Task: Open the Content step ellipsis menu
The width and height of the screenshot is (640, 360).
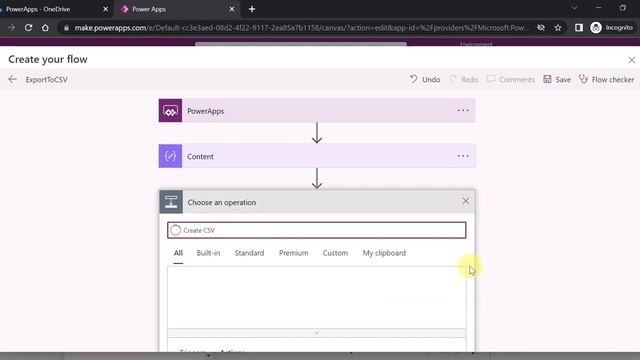Action: [x=463, y=156]
